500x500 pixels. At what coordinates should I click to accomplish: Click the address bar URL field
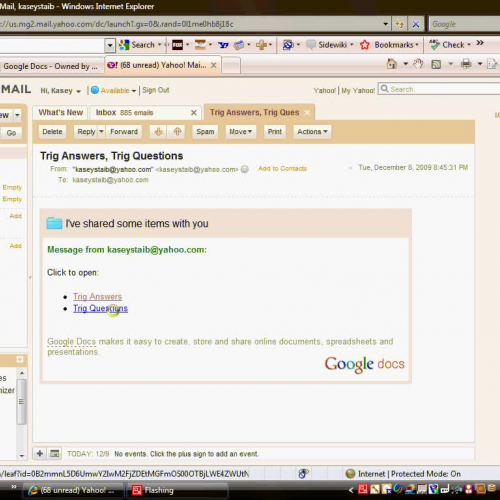tap(190, 24)
